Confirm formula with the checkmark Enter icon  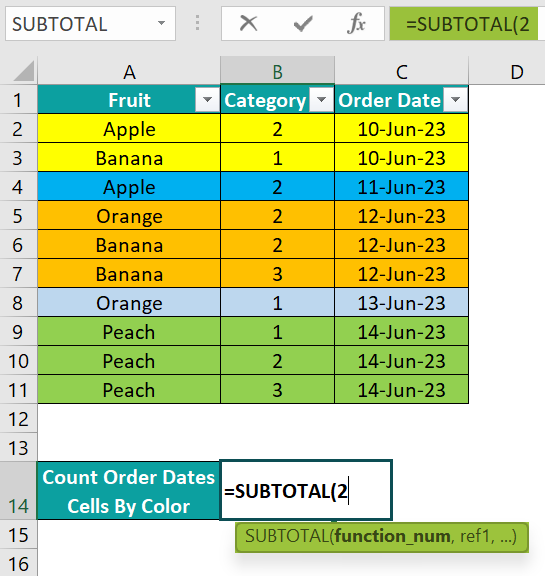click(303, 24)
